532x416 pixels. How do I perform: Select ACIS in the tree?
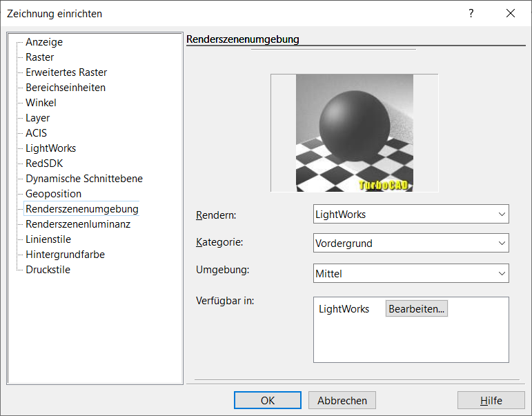tap(37, 133)
